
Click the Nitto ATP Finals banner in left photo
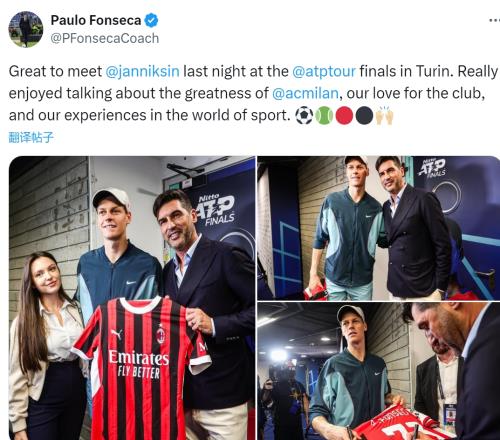(x=217, y=210)
